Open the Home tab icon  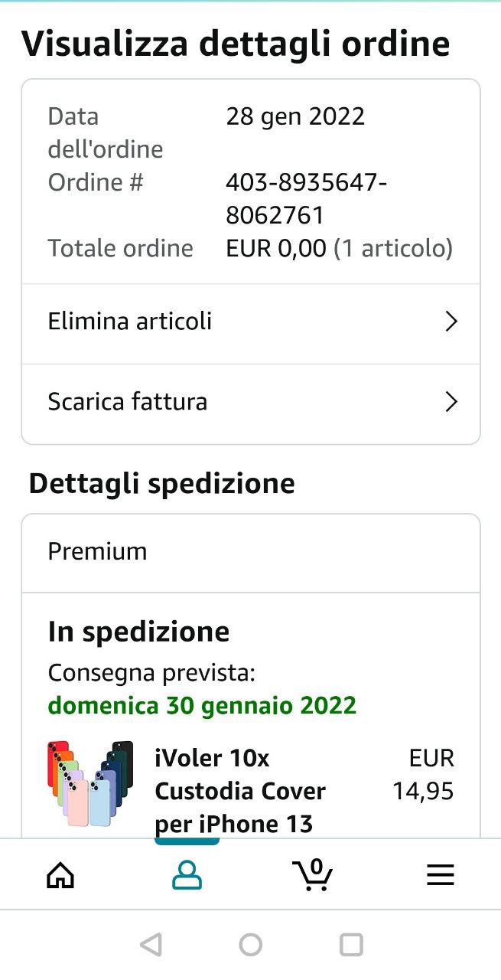point(61,874)
